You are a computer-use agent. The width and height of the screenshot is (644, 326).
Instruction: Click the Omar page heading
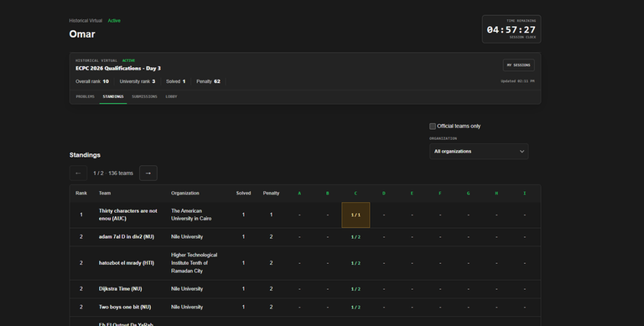coord(82,34)
